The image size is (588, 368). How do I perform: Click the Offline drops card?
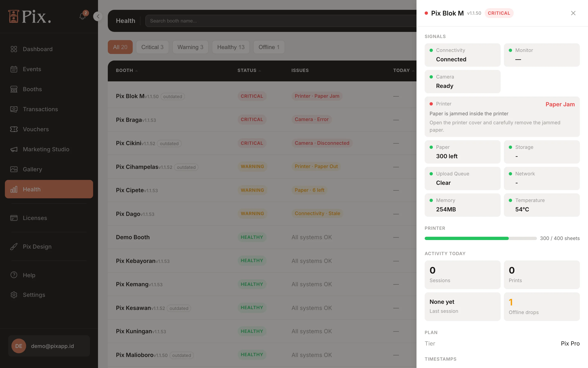[x=542, y=306]
